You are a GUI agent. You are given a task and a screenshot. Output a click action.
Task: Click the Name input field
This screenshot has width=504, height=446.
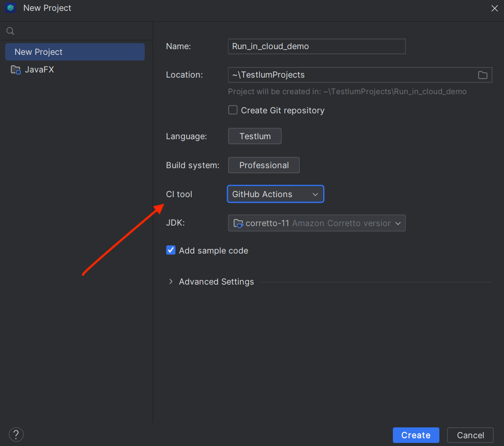click(316, 47)
